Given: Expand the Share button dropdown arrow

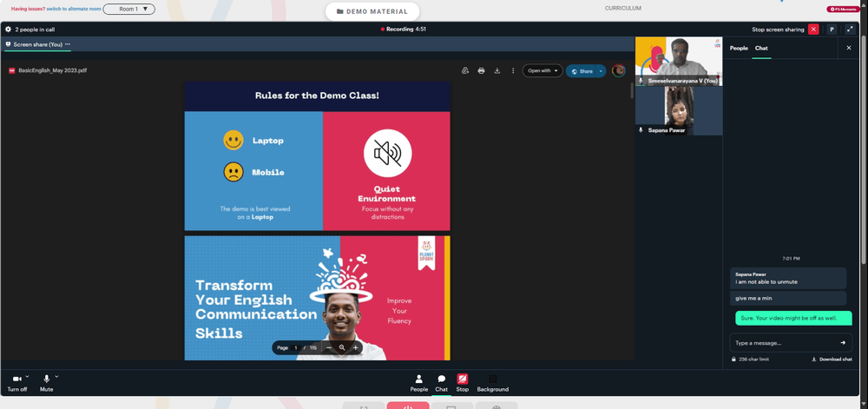Looking at the screenshot, I should 602,71.
